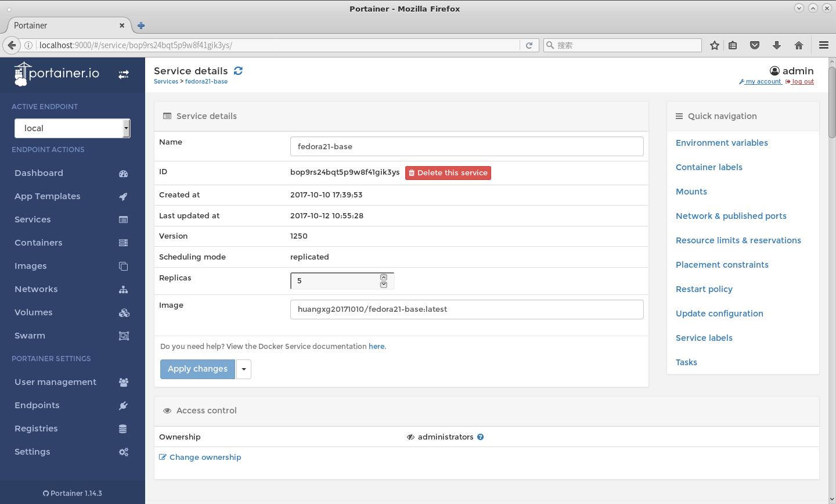
Task: Click the Volumes cubes icon
Action: pos(124,312)
